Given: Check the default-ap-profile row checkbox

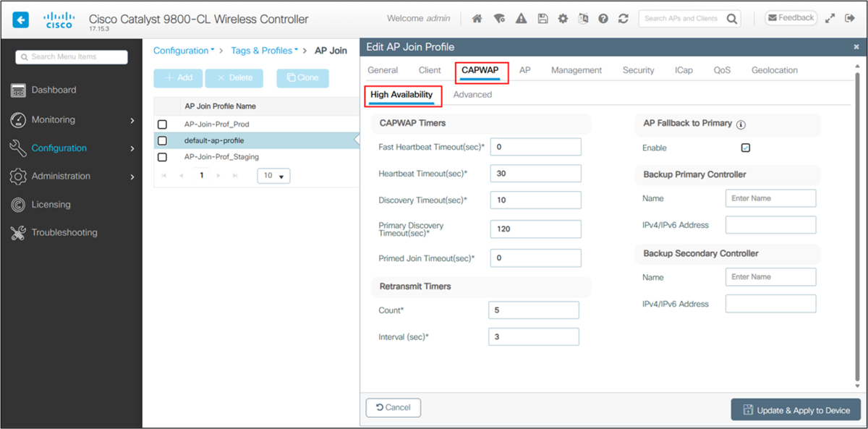Looking at the screenshot, I should [x=162, y=141].
